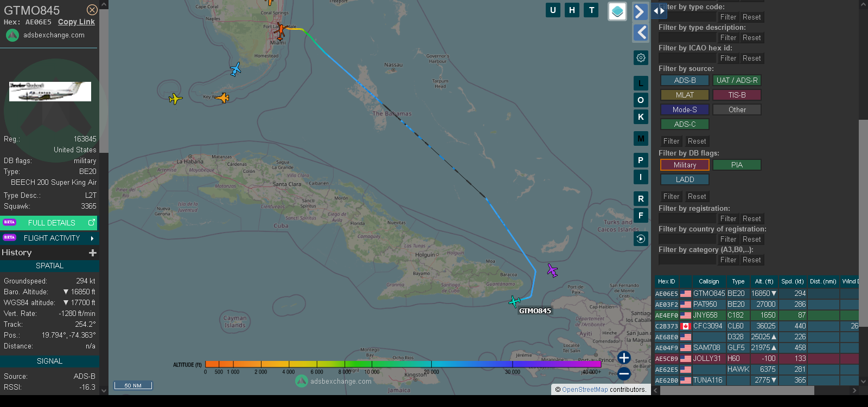Click the category filter input field

point(687,260)
